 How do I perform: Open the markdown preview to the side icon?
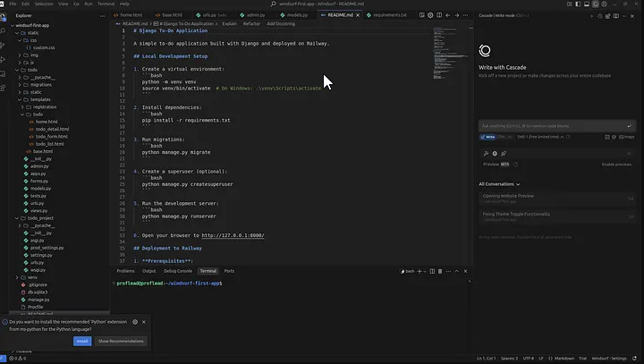click(422, 15)
